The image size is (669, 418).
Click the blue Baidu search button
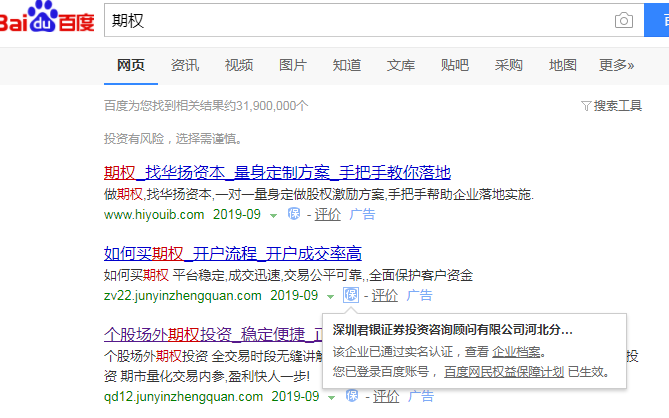pyautogui.click(x=657, y=20)
